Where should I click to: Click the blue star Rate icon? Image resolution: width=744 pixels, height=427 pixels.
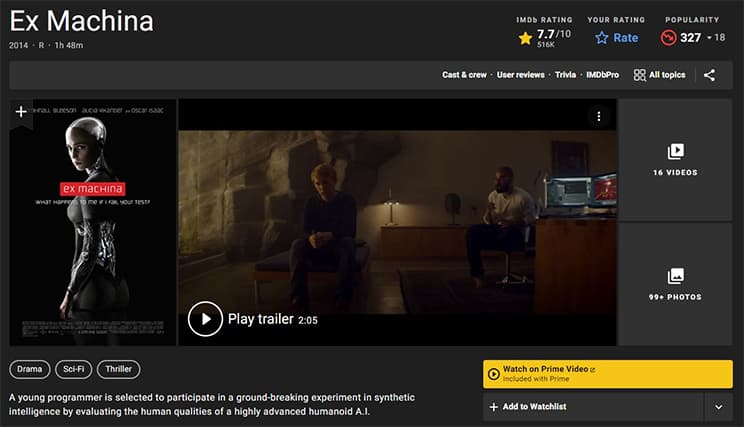[x=602, y=38]
